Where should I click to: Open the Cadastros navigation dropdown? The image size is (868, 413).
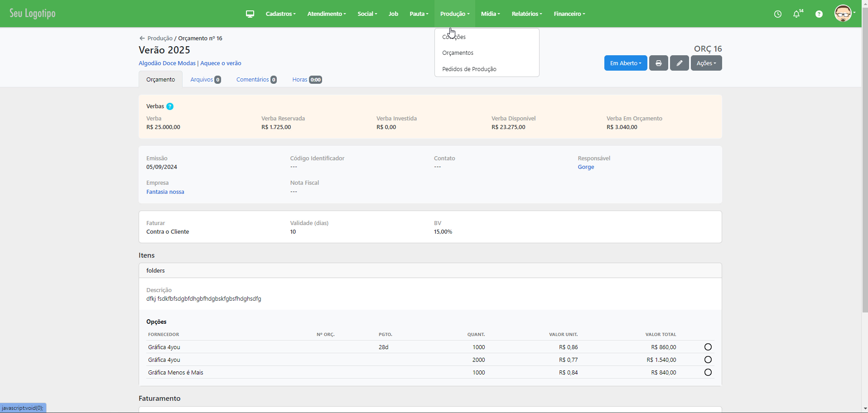point(280,14)
